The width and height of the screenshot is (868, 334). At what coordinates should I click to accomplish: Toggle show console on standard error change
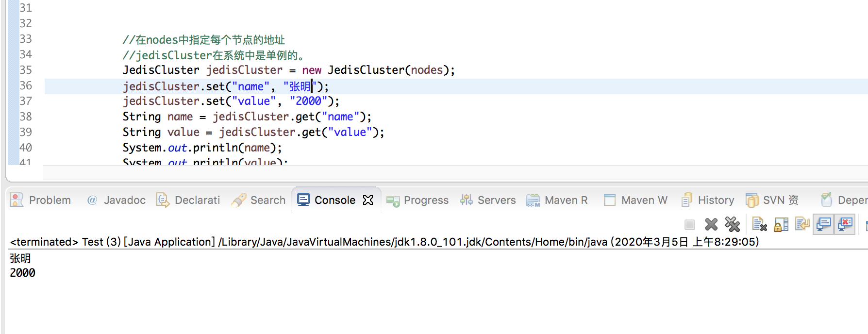tap(845, 224)
